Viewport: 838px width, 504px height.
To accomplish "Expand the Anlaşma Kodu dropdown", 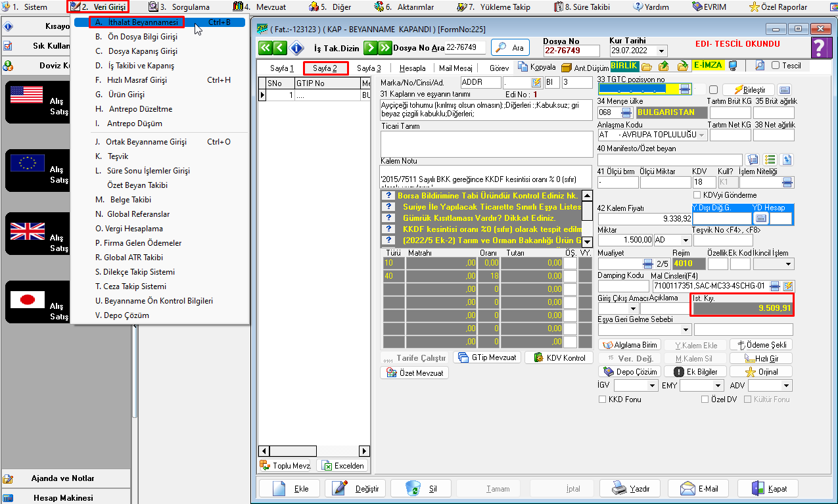I will [701, 135].
